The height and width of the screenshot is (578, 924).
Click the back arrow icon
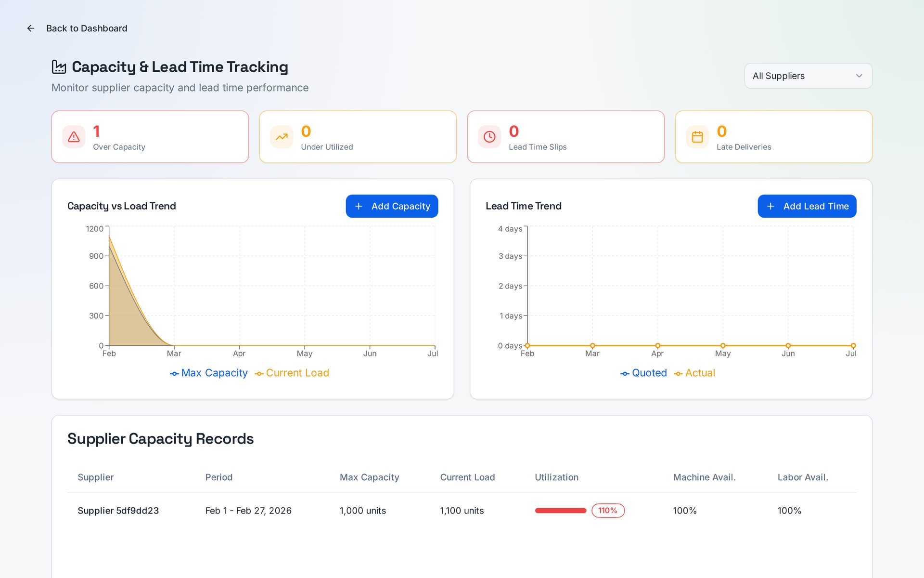[31, 28]
